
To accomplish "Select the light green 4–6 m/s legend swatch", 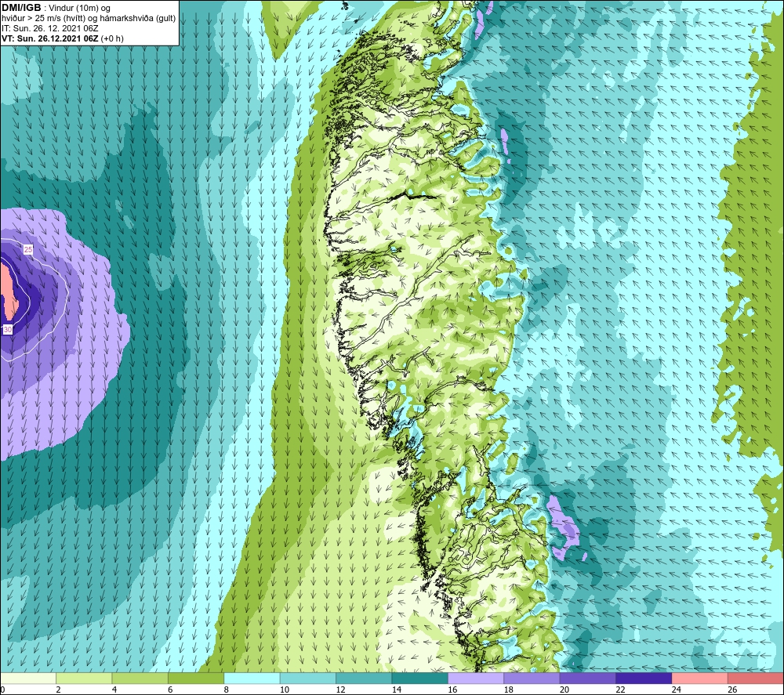I will click(x=140, y=678).
